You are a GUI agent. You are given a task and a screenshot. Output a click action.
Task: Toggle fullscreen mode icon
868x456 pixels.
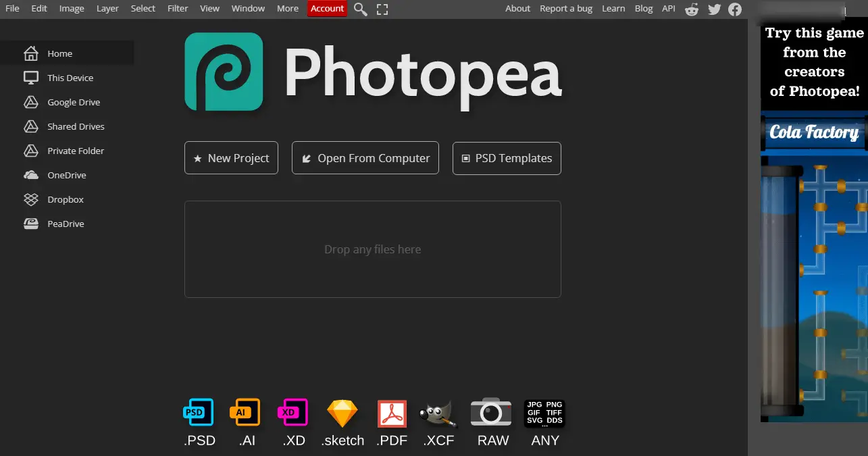pos(382,9)
